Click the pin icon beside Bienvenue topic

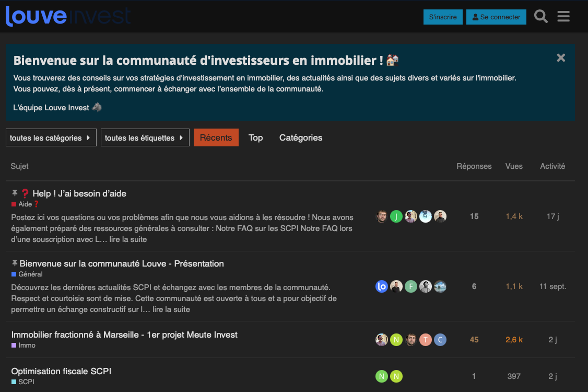pyautogui.click(x=15, y=263)
